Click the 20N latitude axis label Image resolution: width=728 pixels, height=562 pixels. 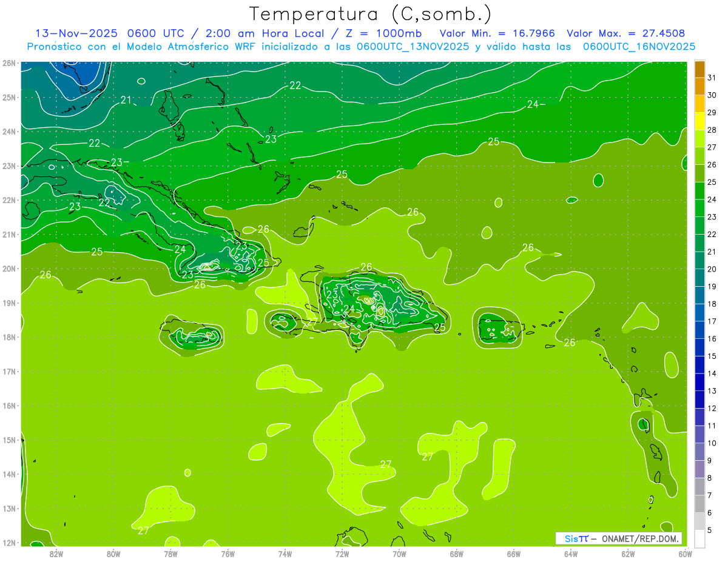pos(8,269)
